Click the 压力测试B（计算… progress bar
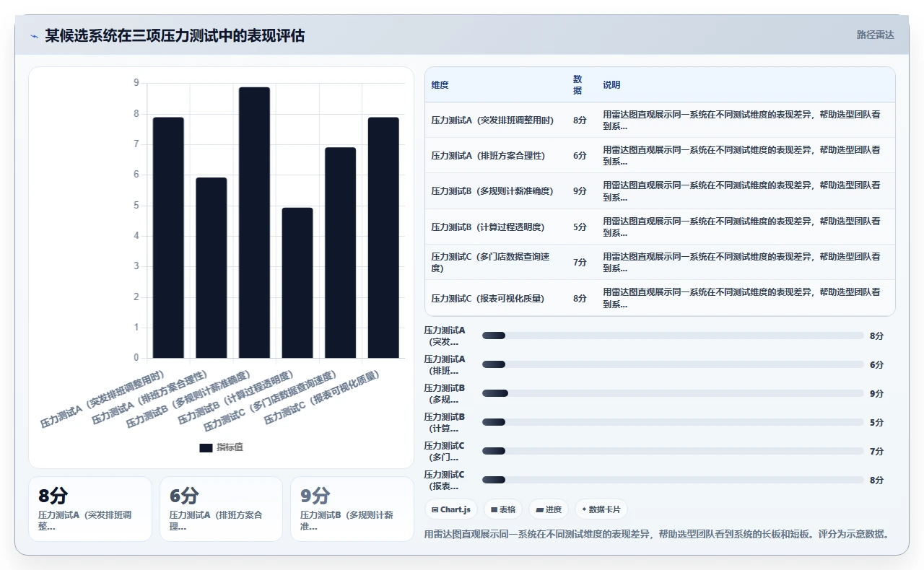 point(673,422)
